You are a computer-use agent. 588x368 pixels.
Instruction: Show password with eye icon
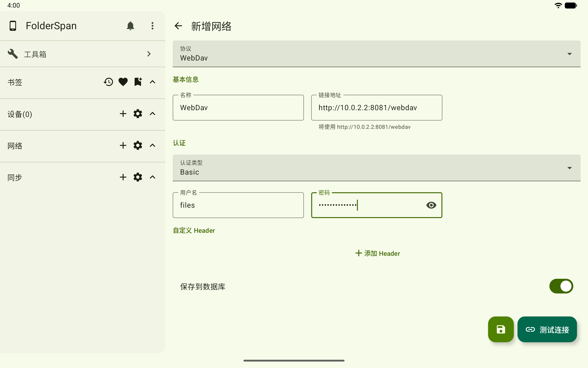tap(431, 205)
